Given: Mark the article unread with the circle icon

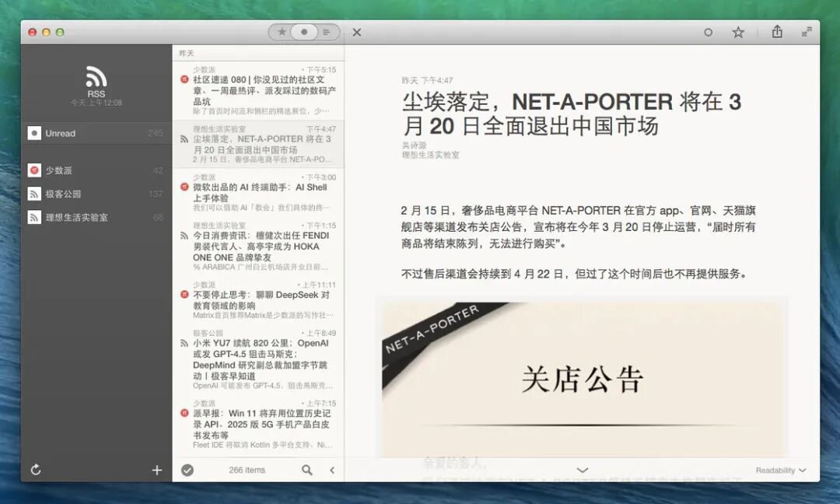Looking at the screenshot, I should pos(709,33).
